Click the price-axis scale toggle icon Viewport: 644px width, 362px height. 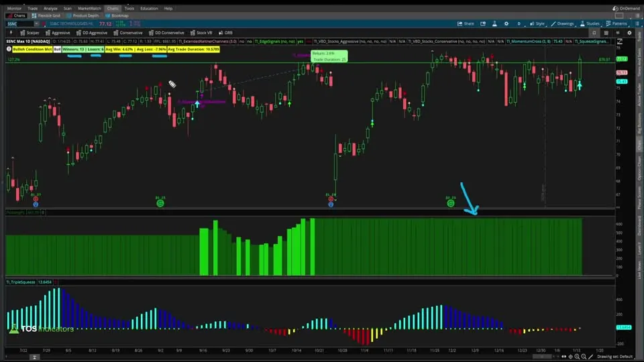point(619,42)
